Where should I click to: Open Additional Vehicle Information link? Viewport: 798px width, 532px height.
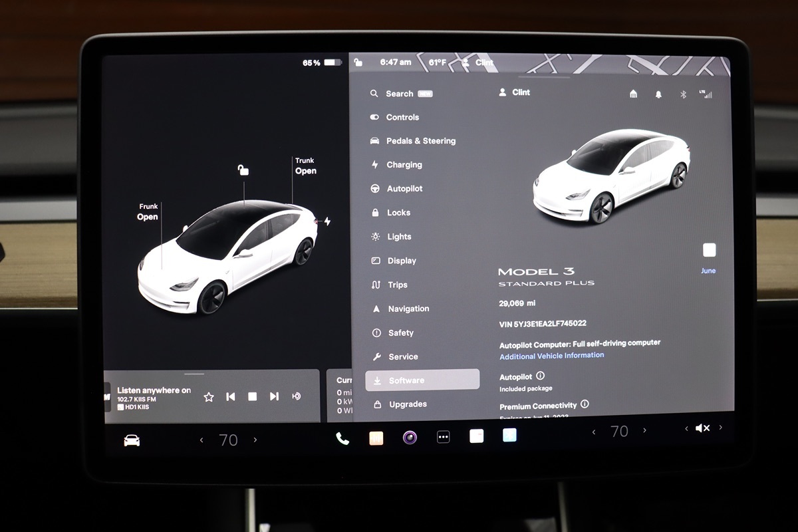click(551, 356)
